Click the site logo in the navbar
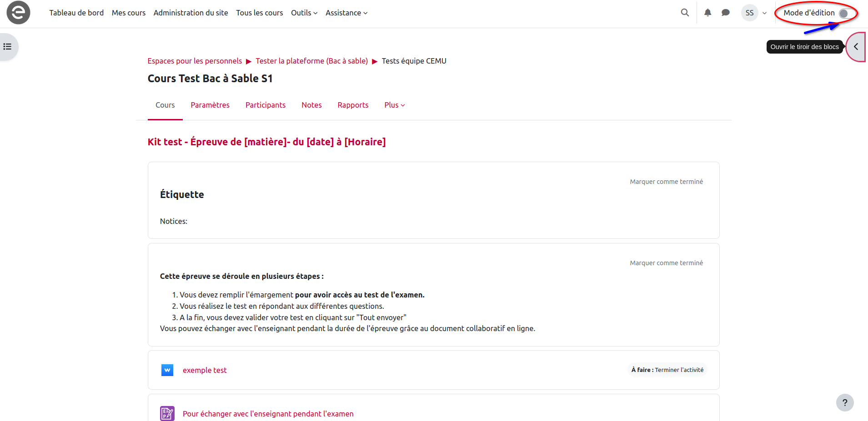 [18, 13]
